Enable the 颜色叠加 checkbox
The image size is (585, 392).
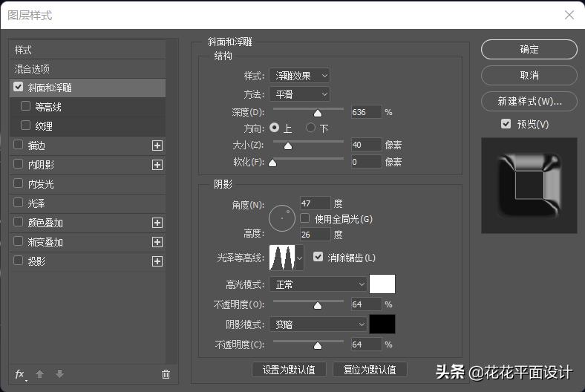coord(18,222)
